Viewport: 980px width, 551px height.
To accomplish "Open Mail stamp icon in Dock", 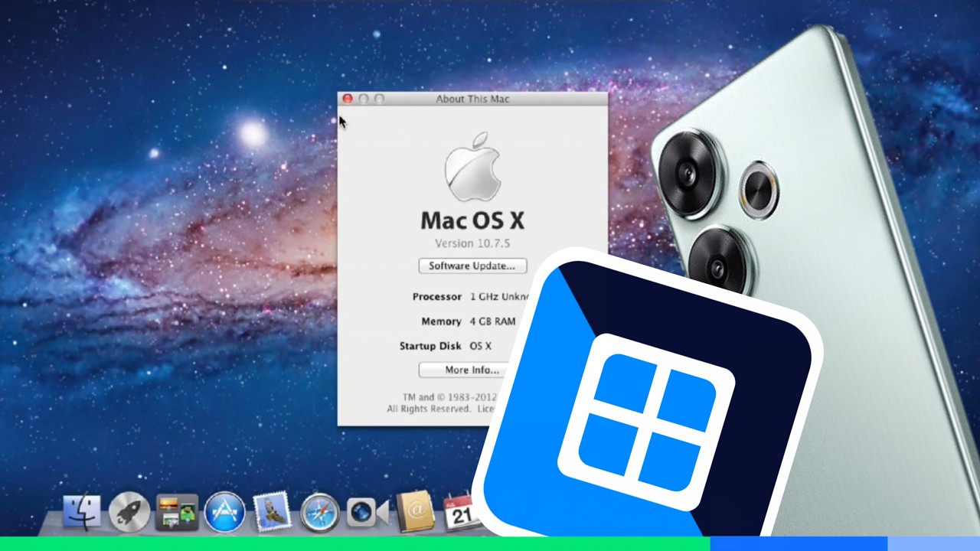I will point(272,512).
